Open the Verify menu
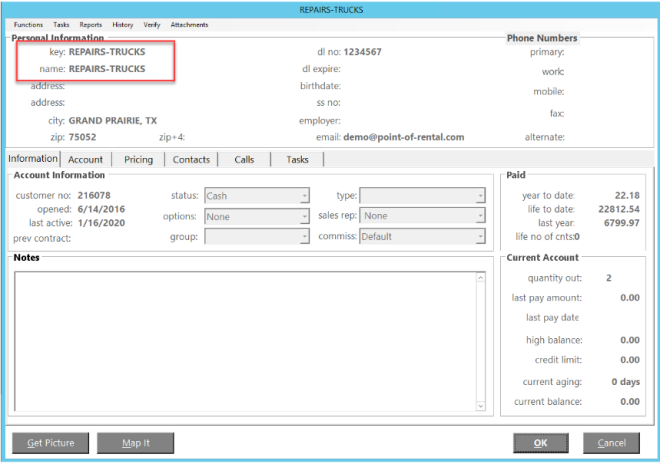Screen dimensions: 660x464 [152, 25]
